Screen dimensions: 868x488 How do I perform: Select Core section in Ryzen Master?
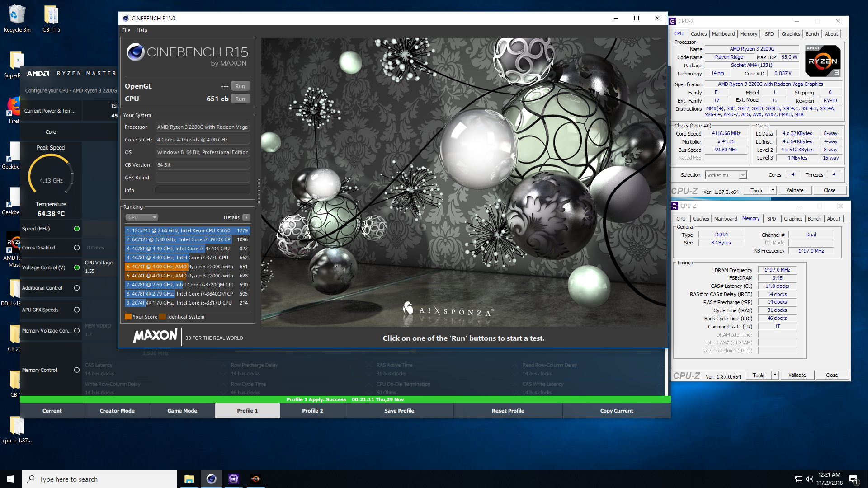pos(51,132)
